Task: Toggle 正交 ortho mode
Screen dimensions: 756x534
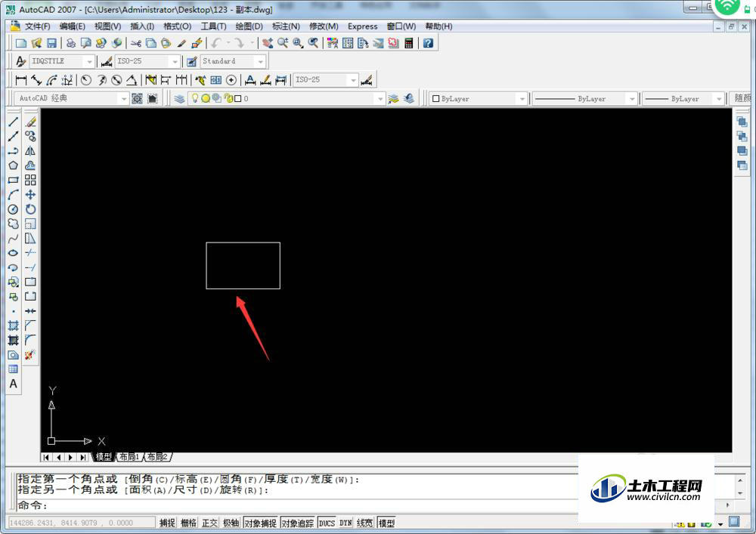Action: [x=209, y=523]
